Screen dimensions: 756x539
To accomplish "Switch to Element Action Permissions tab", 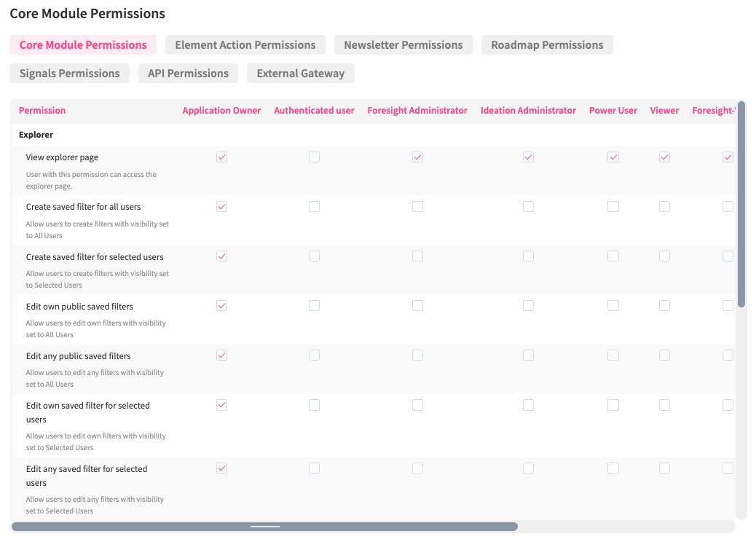I will (245, 45).
